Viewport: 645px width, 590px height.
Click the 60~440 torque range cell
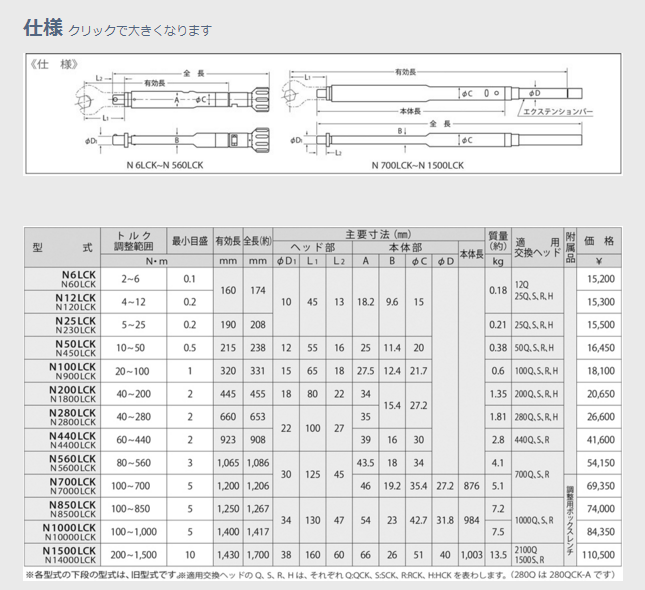[x=134, y=441]
